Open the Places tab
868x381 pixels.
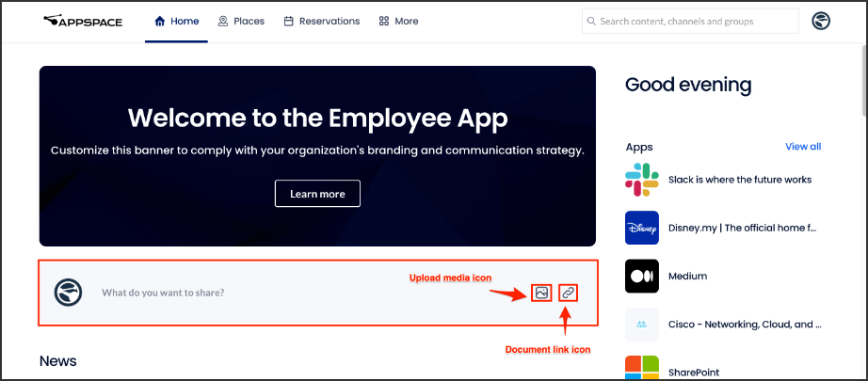pos(241,21)
